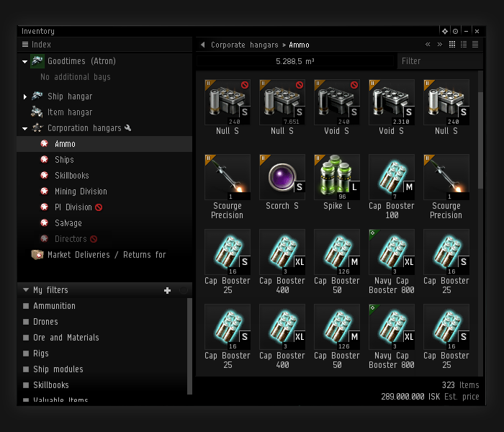Open Market Deliveries / Returns entry
Image resolution: width=504 pixels, height=432 pixels.
pyautogui.click(x=104, y=255)
